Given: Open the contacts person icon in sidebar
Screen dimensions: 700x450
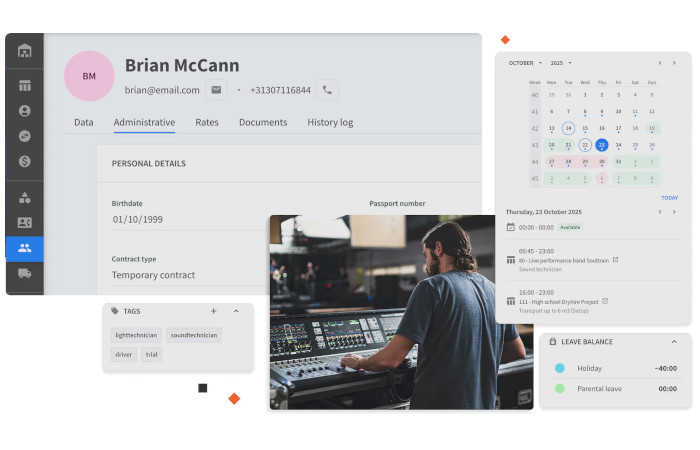Looking at the screenshot, I should [25, 111].
